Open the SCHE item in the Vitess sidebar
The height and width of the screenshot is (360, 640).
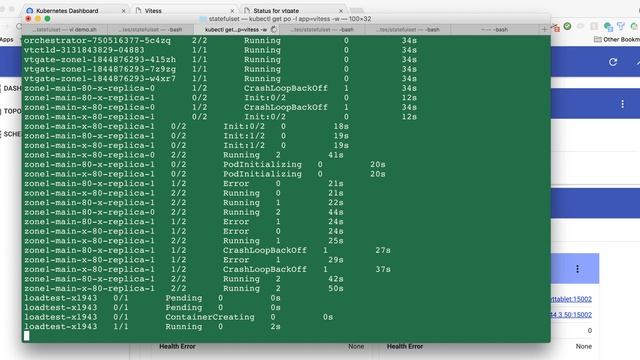[11, 134]
